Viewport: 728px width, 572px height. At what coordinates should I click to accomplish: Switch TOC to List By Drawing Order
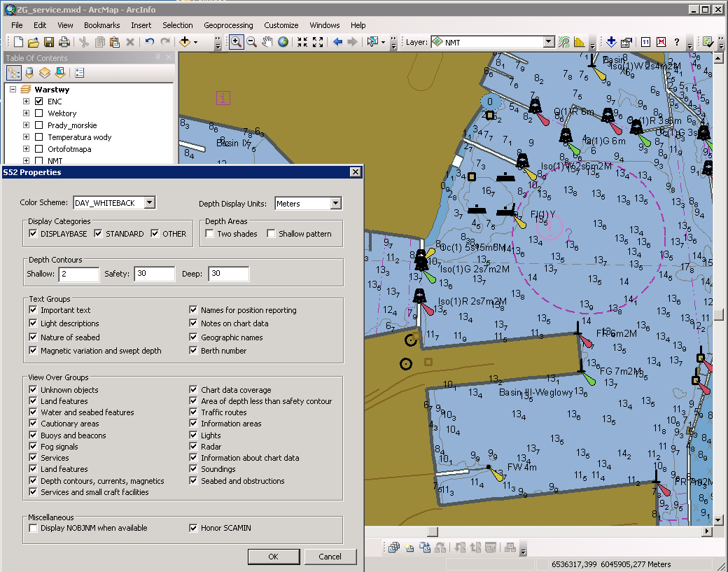coord(14,73)
